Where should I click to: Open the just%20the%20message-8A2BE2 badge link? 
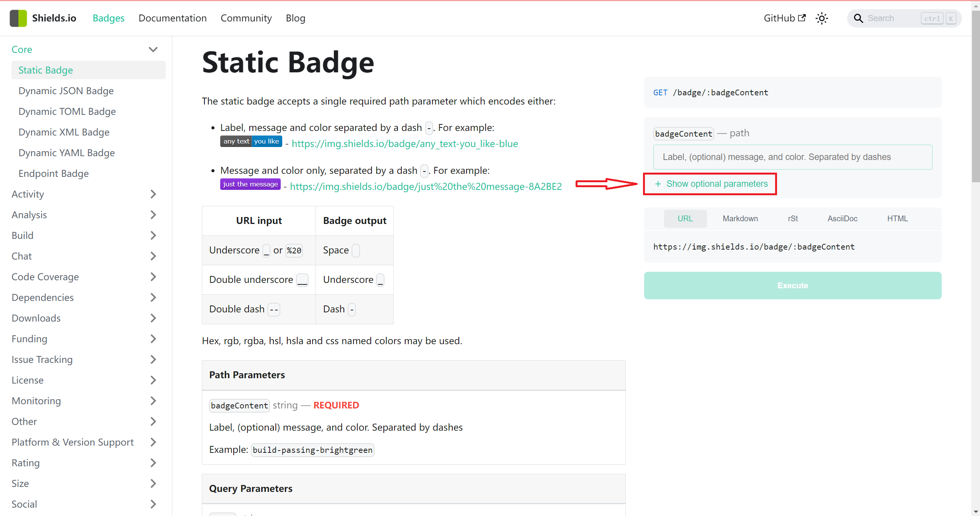pyautogui.click(x=425, y=186)
